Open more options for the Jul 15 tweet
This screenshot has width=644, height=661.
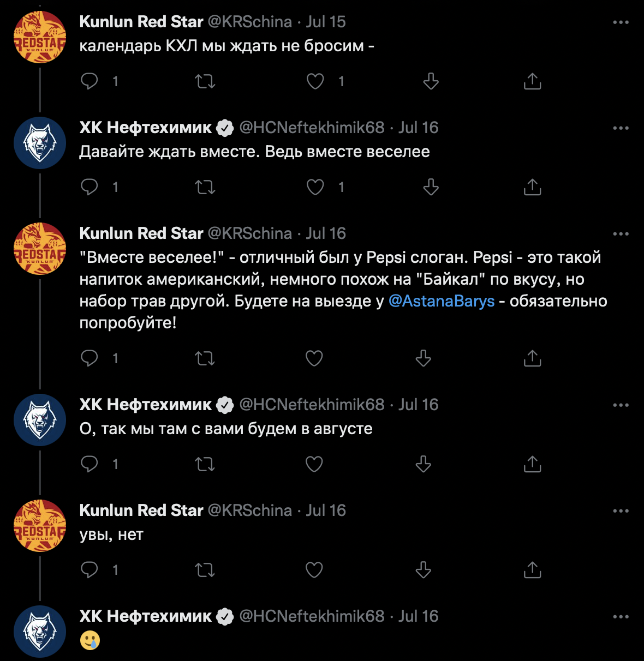(621, 22)
